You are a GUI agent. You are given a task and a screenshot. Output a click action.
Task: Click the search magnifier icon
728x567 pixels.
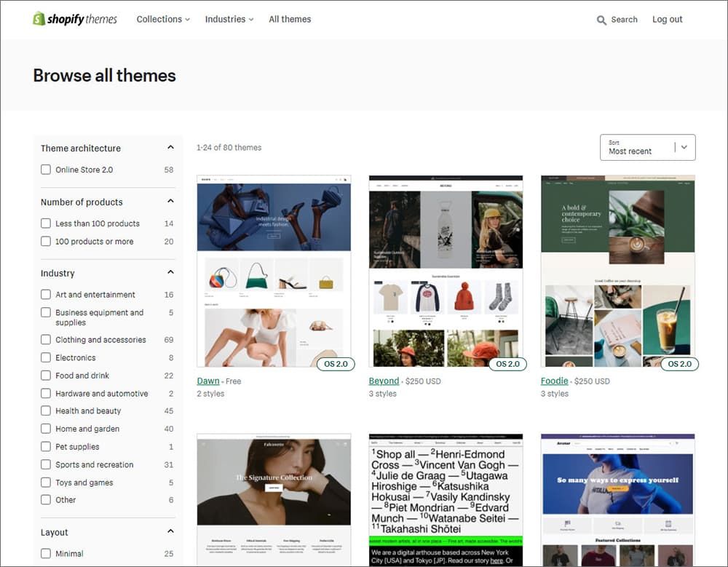tap(601, 20)
